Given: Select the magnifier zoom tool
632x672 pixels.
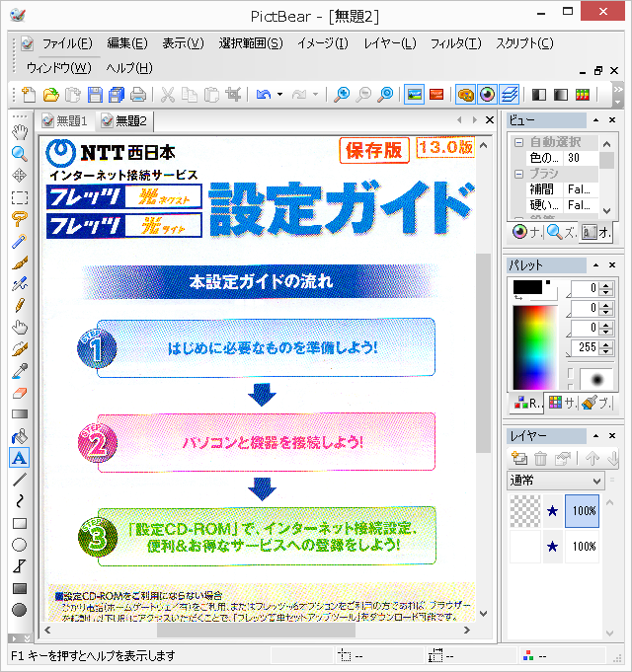Looking at the screenshot, I should pyautogui.click(x=20, y=153).
